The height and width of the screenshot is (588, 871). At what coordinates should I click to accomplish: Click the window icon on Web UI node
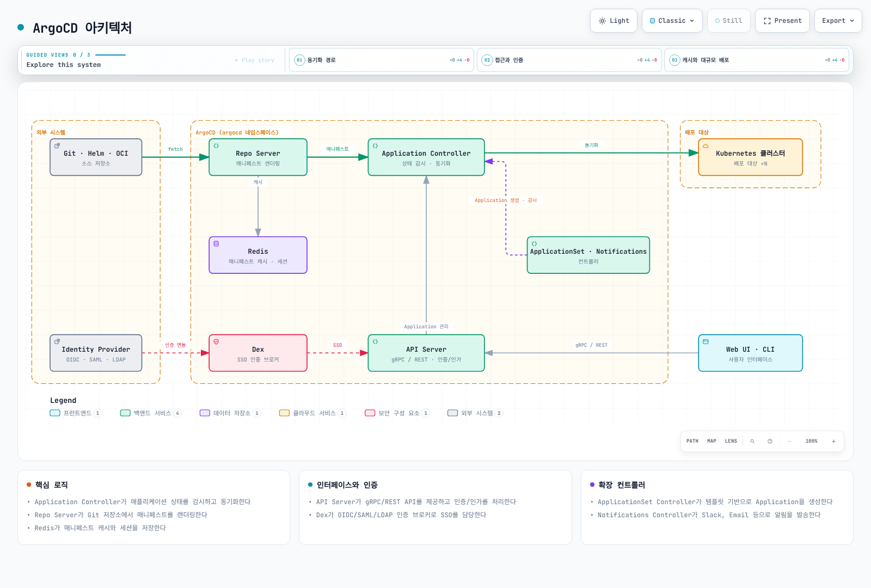click(706, 342)
